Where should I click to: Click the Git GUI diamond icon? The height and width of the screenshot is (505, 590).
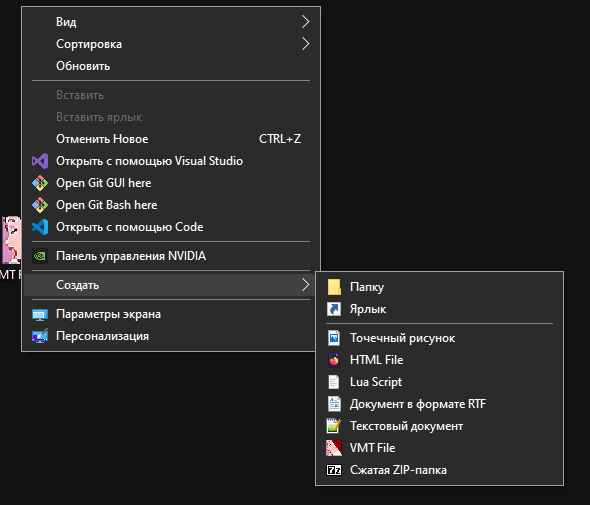coord(40,183)
